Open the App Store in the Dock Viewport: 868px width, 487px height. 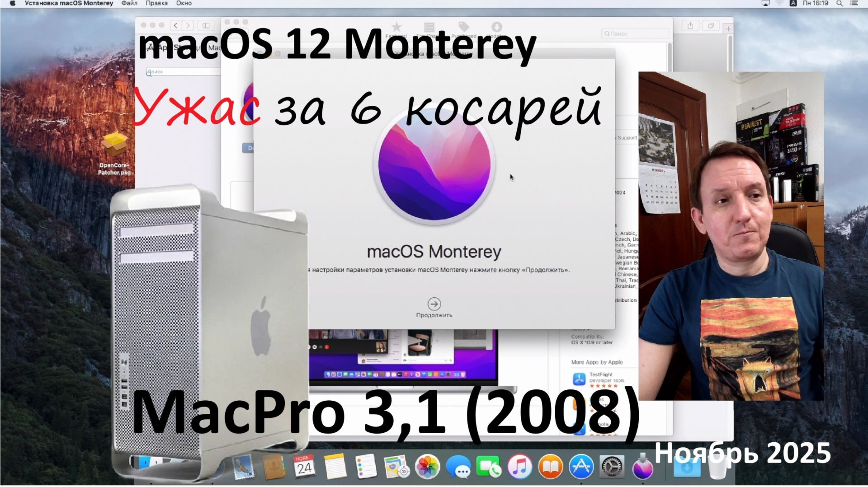click(581, 467)
